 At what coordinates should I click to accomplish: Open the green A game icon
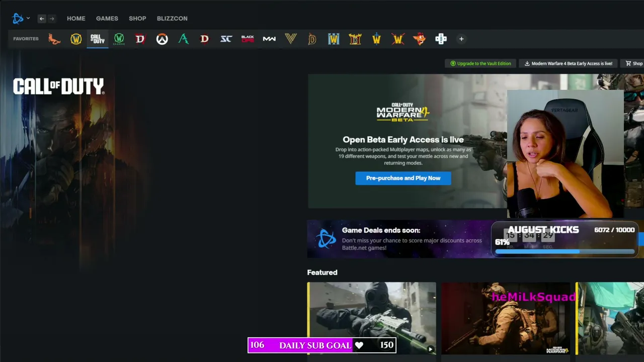tap(184, 39)
